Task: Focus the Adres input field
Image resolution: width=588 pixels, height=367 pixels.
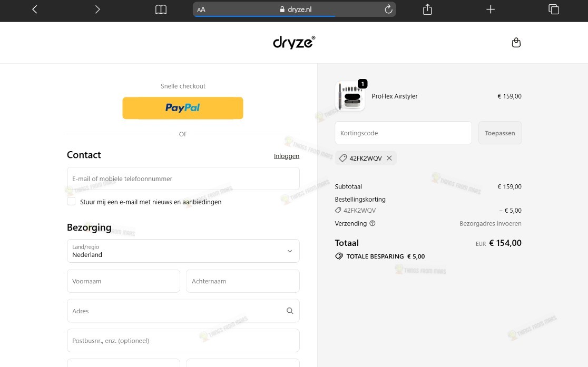Action: (x=183, y=311)
